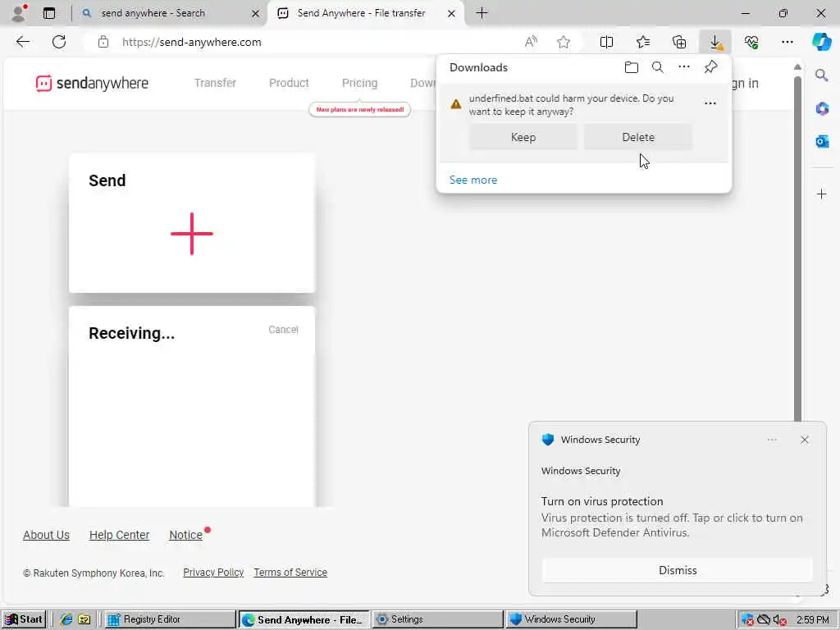840x630 pixels.
Task: Cancel the receiving transfer
Action: pyautogui.click(x=283, y=330)
